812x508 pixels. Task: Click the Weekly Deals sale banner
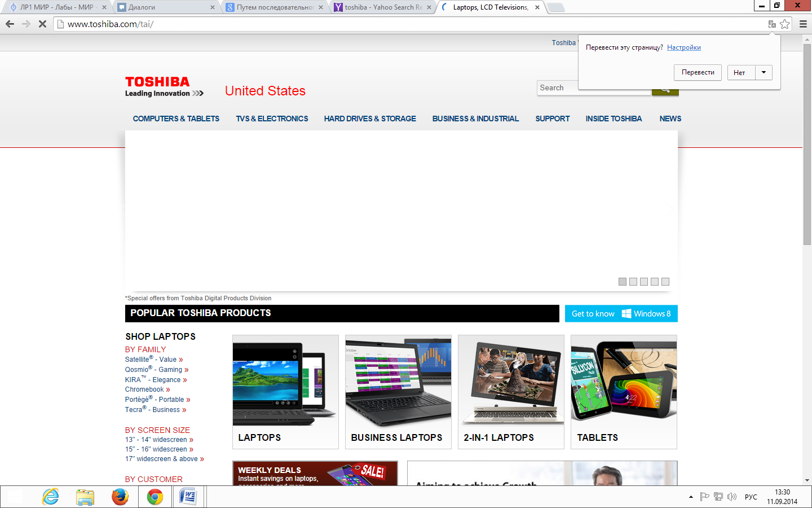pyautogui.click(x=315, y=473)
